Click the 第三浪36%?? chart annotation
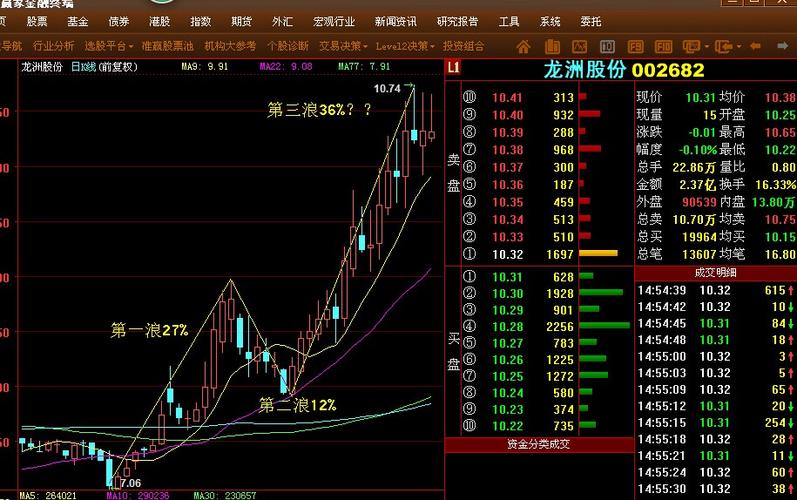The image size is (797, 500). point(319,110)
